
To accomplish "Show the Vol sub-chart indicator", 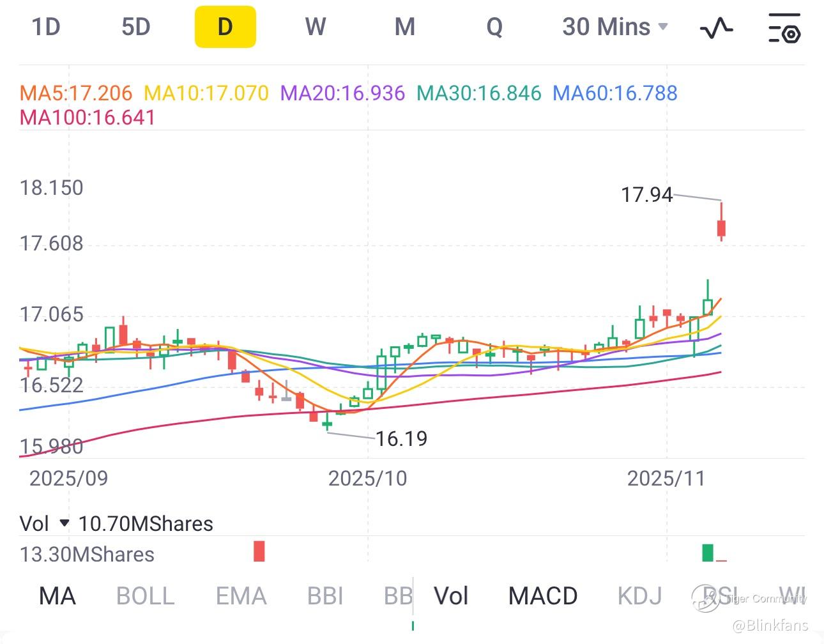I will tap(451, 596).
